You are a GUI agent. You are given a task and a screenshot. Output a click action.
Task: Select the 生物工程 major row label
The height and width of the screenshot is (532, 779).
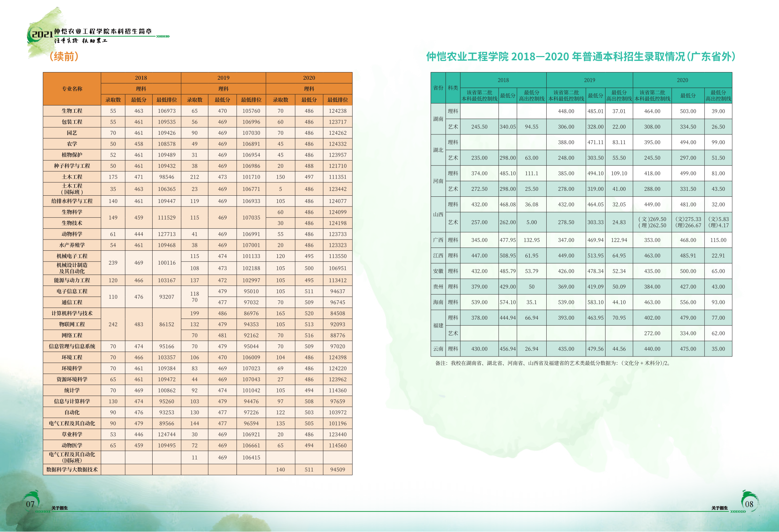click(72, 111)
